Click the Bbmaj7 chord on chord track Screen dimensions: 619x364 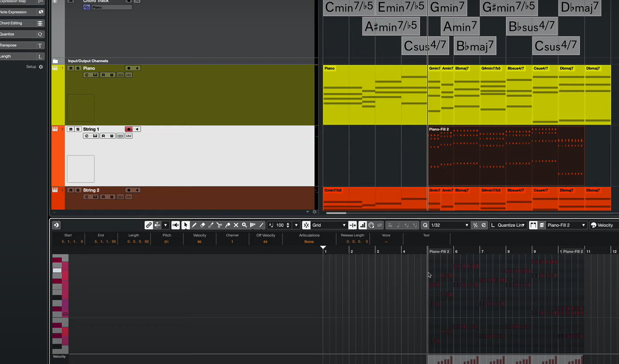tap(475, 46)
